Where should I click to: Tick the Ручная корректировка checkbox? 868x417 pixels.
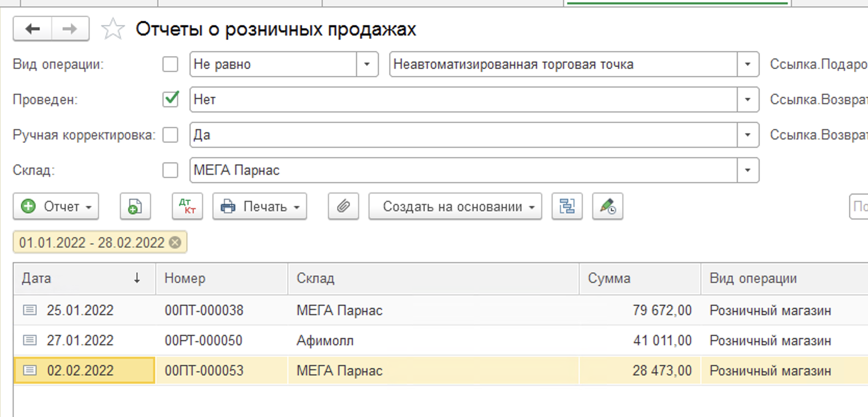(170, 135)
